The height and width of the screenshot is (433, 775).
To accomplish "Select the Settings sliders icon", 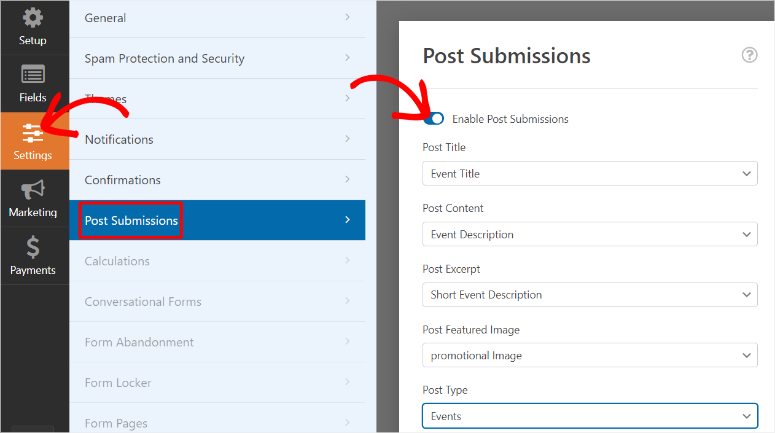I will pyautogui.click(x=33, y=133).
